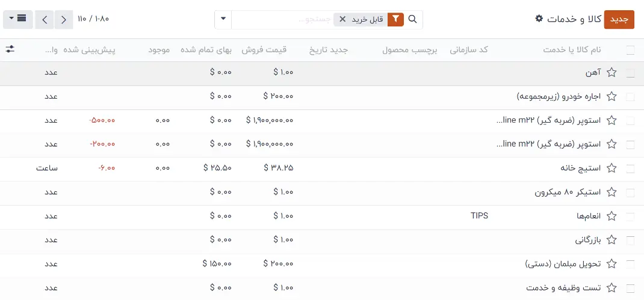
Task: Sort by جدید تاریخ column header
Action: [x=329, y=50]
